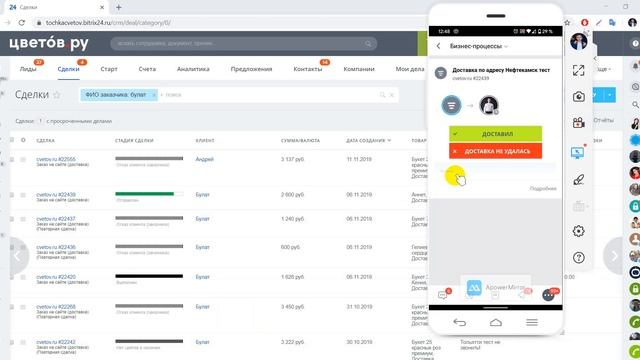Tap the green ДОСТАВИЛ button
The height and width of the screenshot is (360, 640).
[x=496, y=134]
